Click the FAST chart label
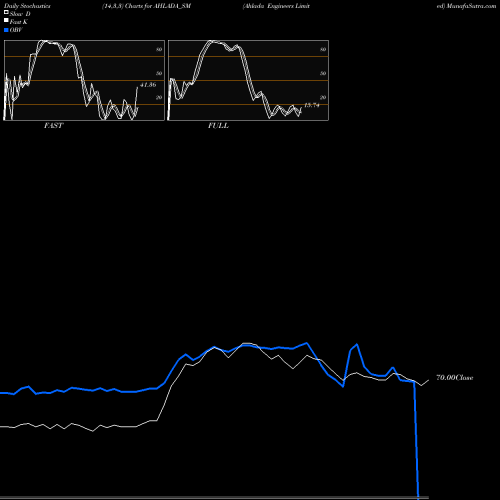 pos(53,126)
